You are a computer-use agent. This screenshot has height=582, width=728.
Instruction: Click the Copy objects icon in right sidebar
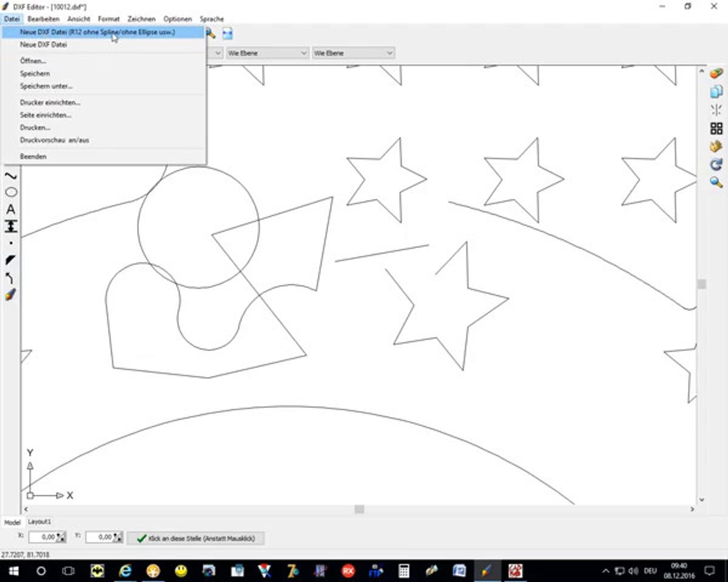(716, 93)
